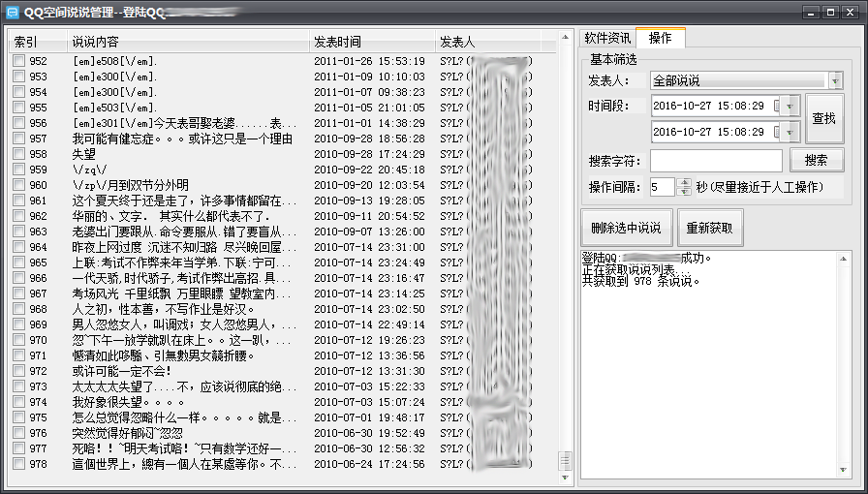868x494 pixels.
Task: Select the checkbox of row 975
Action: click(19, 417)
